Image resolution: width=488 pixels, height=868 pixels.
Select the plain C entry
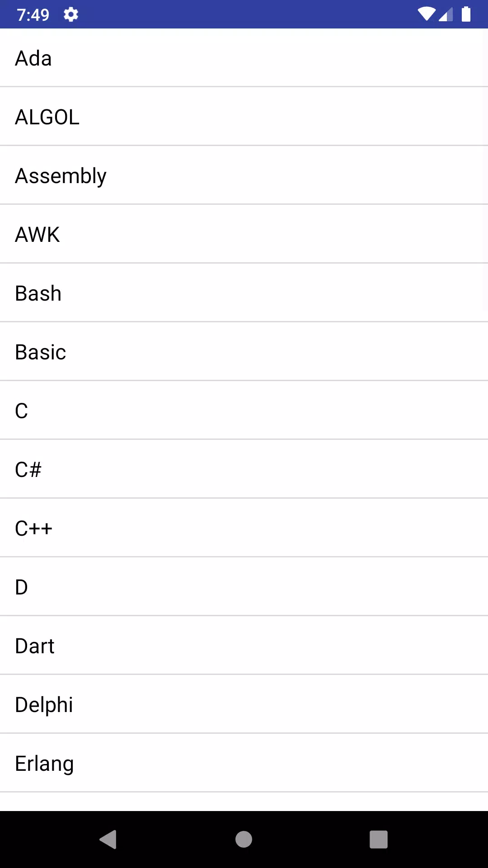tap(244, 410)
